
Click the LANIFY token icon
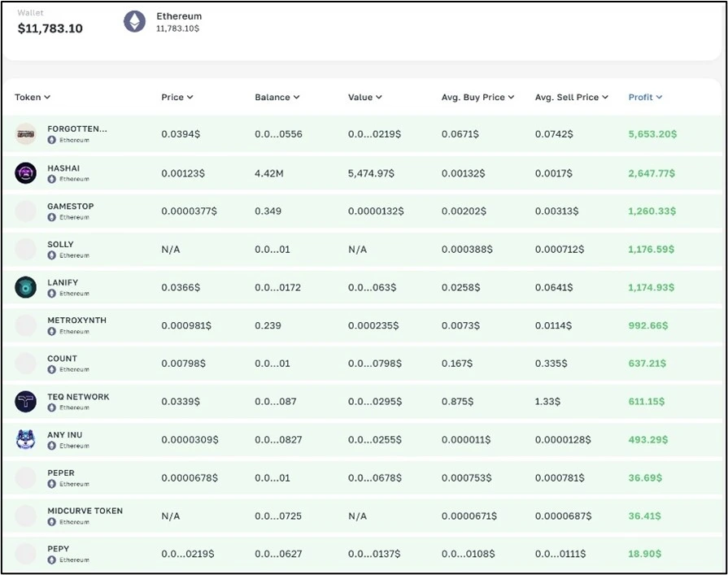25,287
